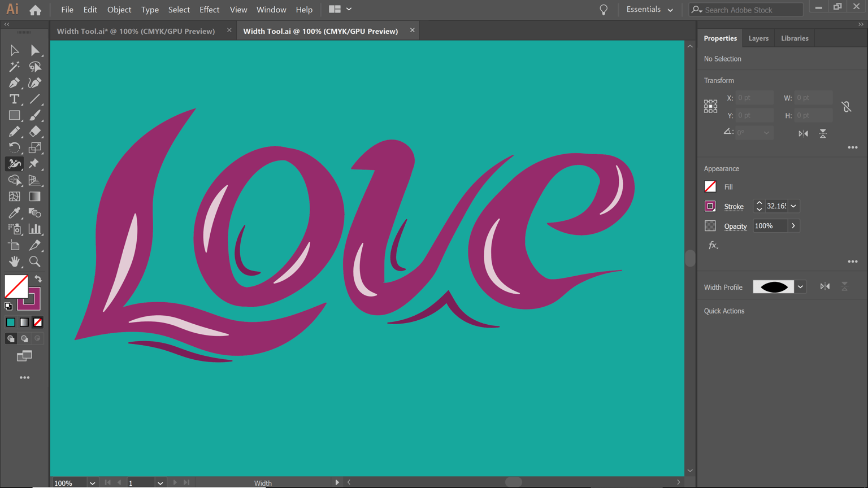Expand the Opacity slider arrow
Screen dimensions: 868x488
coord(793,226)
